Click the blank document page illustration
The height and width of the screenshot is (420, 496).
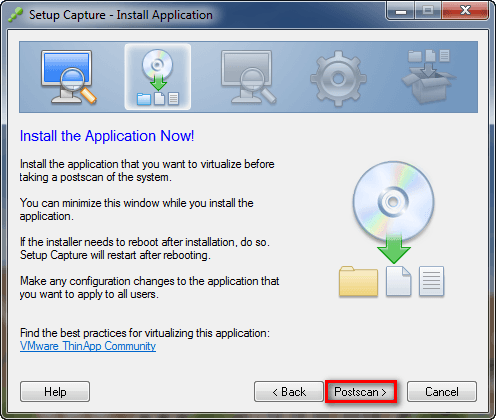[x=399, y=281]
